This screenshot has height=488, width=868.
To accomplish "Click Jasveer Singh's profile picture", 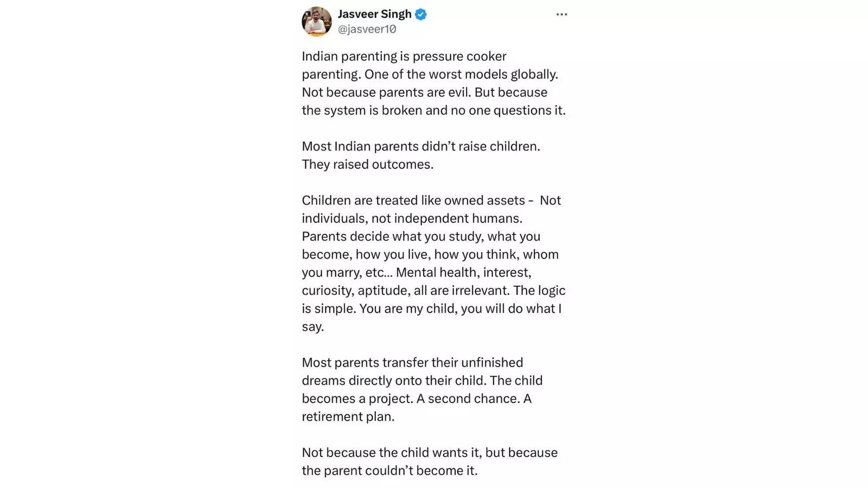I will tap(317, 22).
